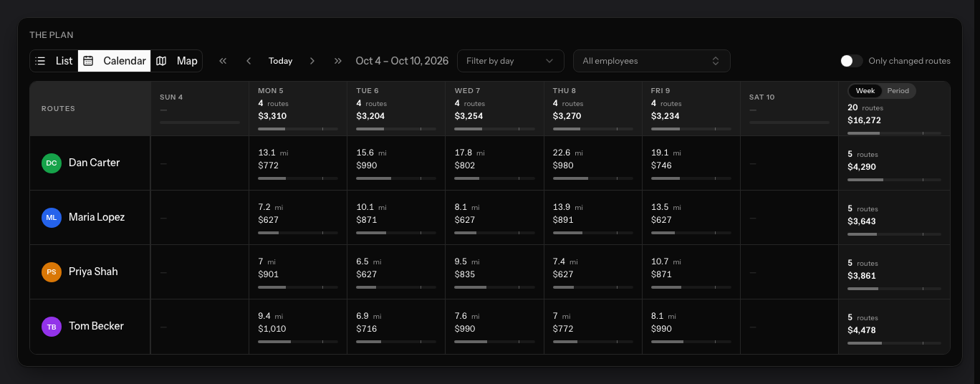This screenshot has width=980, height=384.
Task: Select the THU 8 column header
Action: click(x=592, y=109)
